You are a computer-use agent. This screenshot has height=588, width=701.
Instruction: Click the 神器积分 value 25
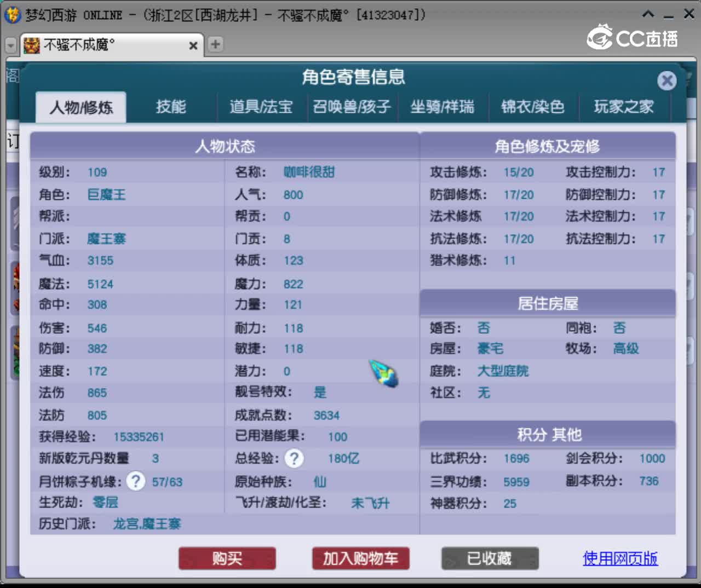click(510, 504)
